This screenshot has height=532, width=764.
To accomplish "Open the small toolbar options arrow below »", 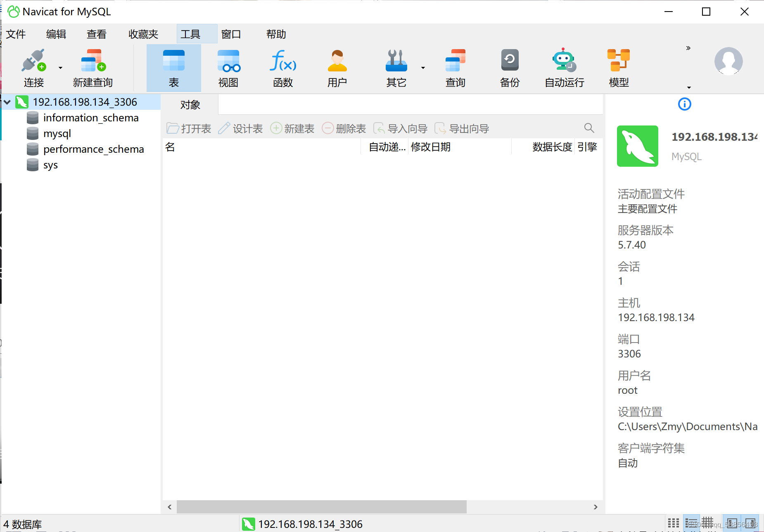I will [x=688, y=87].
